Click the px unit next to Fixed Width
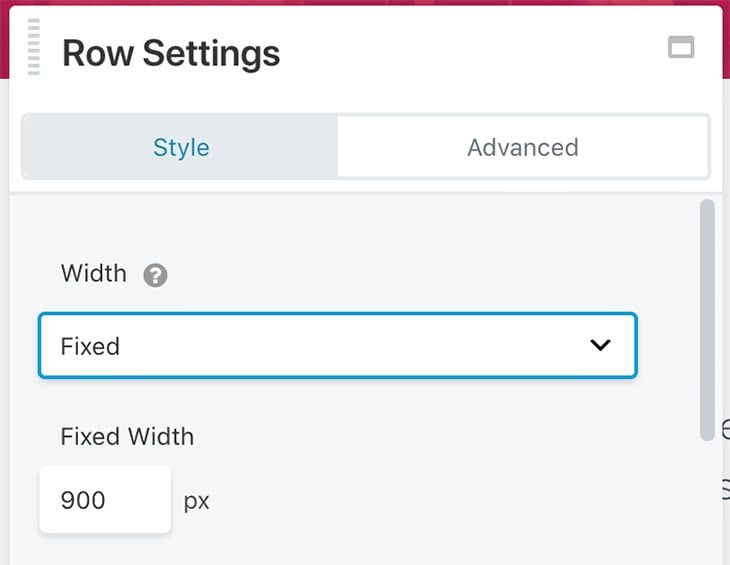Viewport: 730px width, 565px height. (197, 500)
